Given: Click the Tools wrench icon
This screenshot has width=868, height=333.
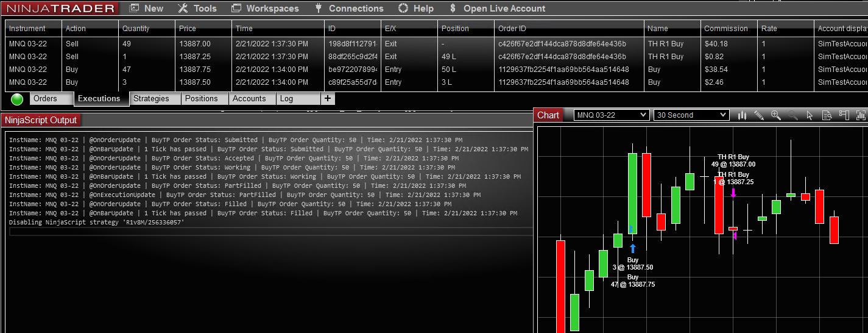Looking at the screenshot, I should [x=183, y=9].
